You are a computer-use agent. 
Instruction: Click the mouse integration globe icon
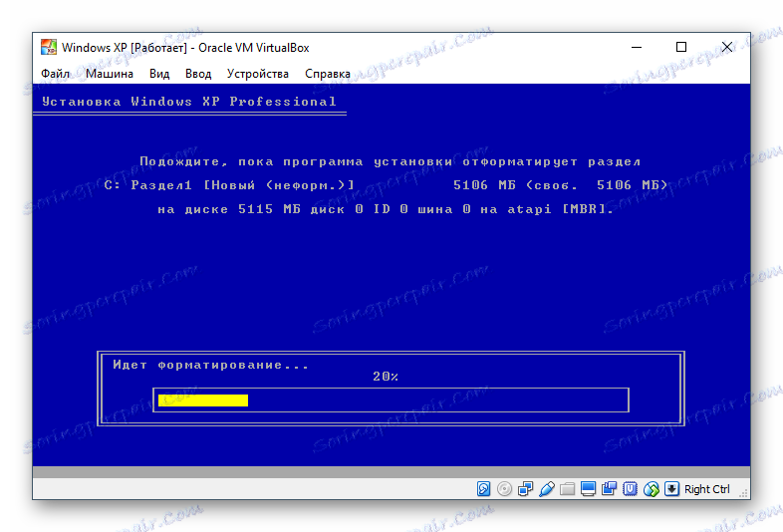652,488
